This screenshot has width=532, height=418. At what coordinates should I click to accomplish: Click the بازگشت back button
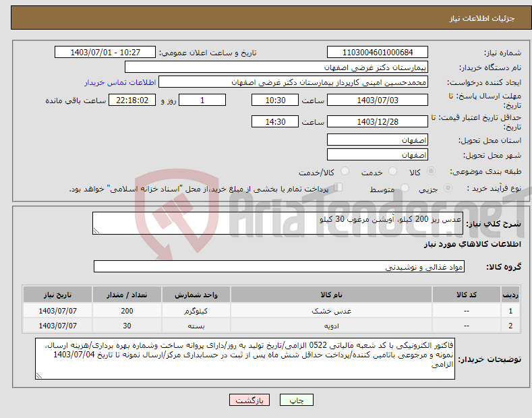click(x=249, y=400)
